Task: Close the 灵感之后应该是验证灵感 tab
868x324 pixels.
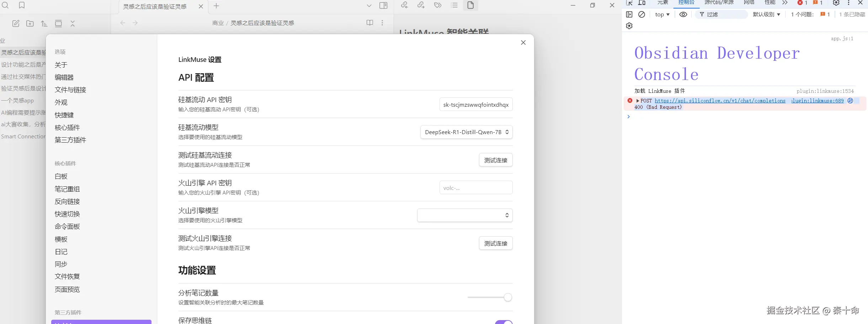Action: pyautogui.click(x=201, y=6)
